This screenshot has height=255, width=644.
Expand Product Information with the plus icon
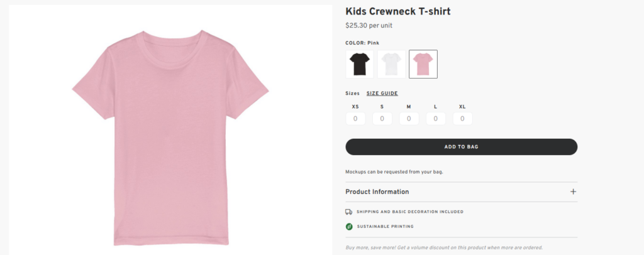click(573, 192)
